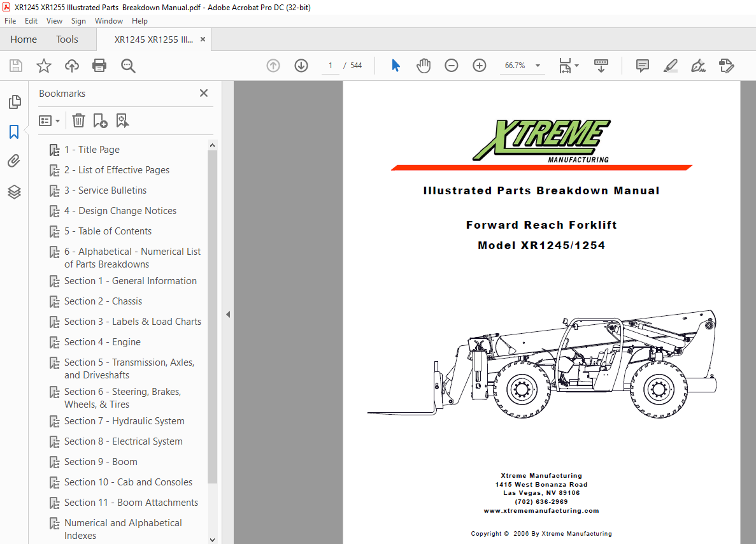Close the XR1245 XR1255 document tab
The width and height of the screenshot is (756, 544).
tap(203, 39)
